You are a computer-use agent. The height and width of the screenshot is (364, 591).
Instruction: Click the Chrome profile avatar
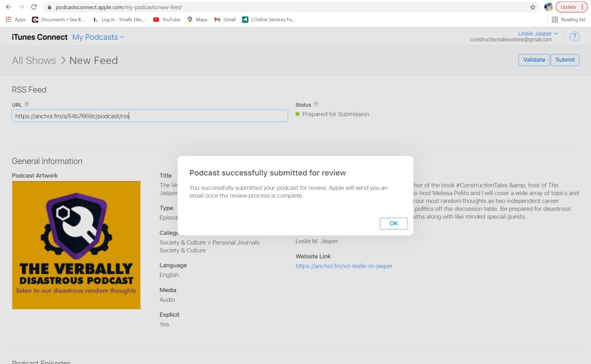coord(548,7)
